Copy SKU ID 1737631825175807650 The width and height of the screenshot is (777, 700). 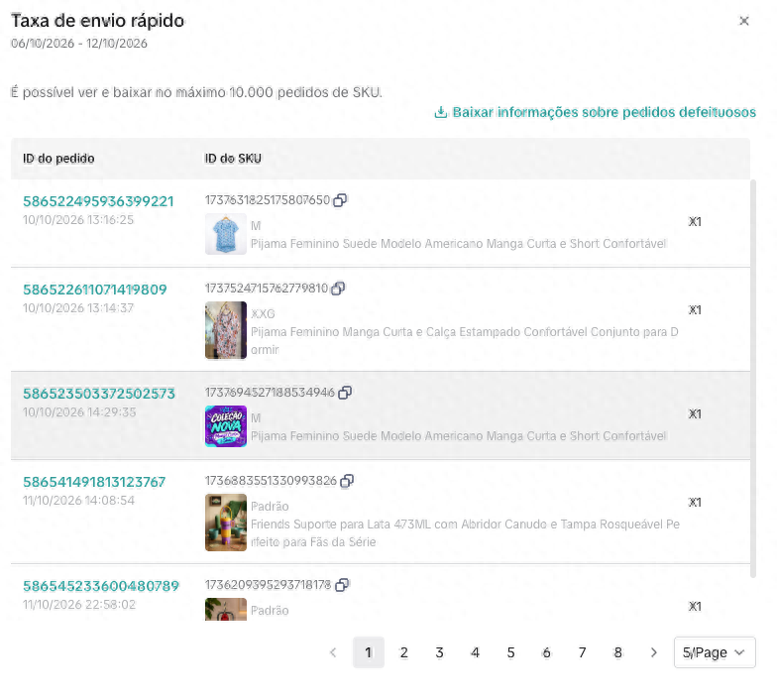(x=340, y=200)
